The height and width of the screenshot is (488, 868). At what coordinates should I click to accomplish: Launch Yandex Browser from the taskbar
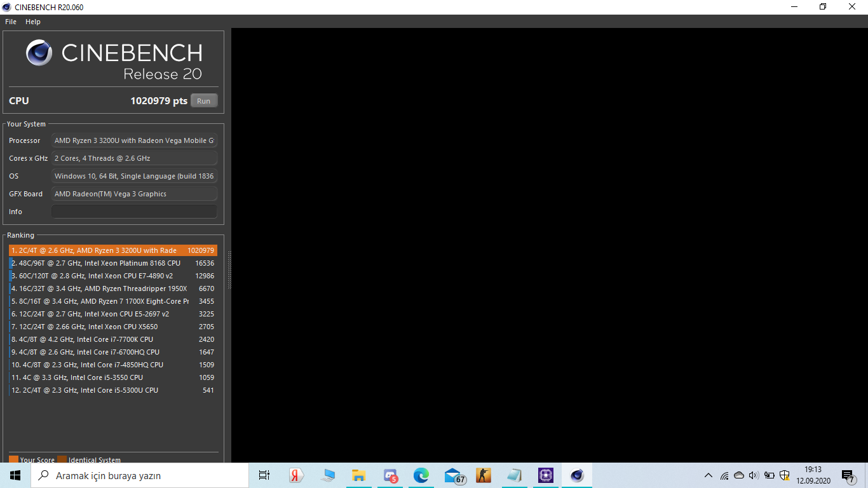click(296, 475)
